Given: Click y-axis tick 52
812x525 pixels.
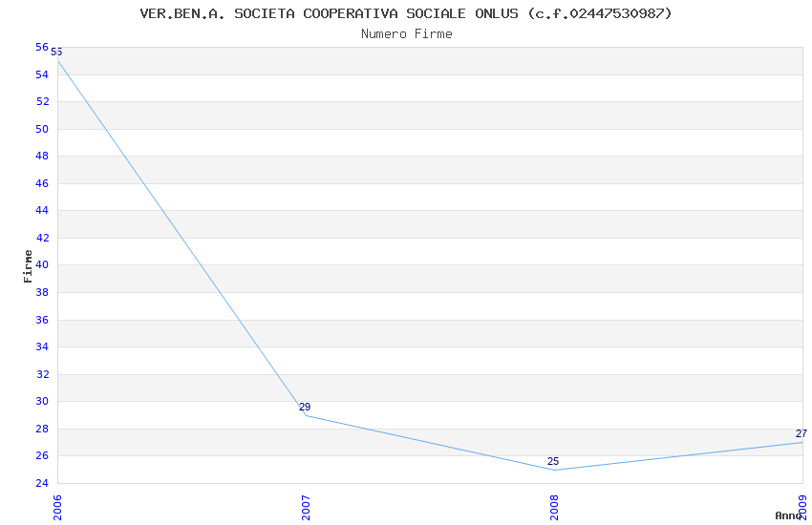Looking at the screenshot, I should (x=42, y=101).
